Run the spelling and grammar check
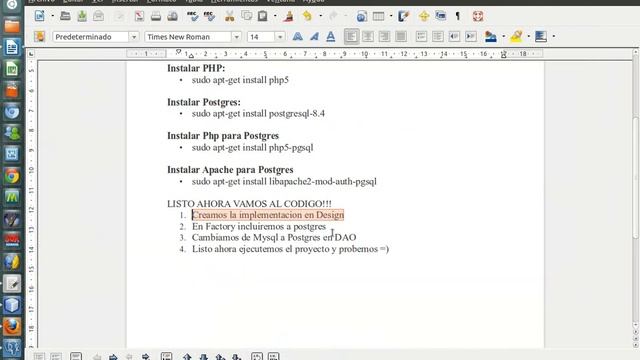 pyautogui.click(x=192, y=16)
